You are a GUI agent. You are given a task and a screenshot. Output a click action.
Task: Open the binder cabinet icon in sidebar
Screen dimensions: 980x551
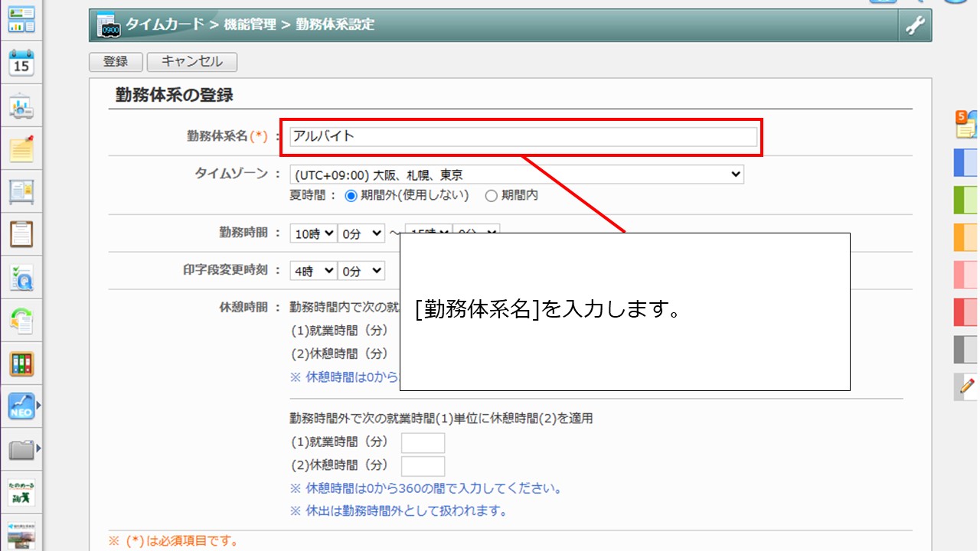pyautogui.click(x=21, y=364)
